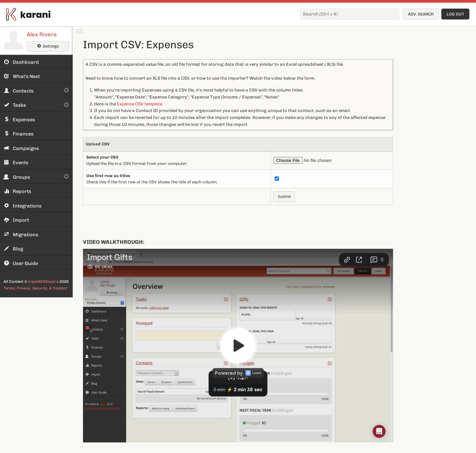Image resolution: width=476 pixels, height=453 pixels.
Task: Select Integrations in the sidebar
Action: [x=36, y=206]
